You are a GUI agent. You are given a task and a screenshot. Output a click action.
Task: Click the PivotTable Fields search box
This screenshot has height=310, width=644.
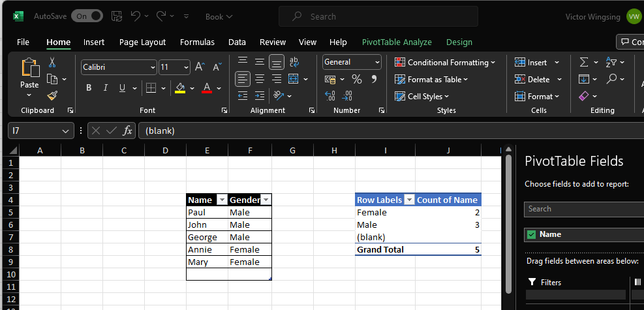(x=584, y=209)
